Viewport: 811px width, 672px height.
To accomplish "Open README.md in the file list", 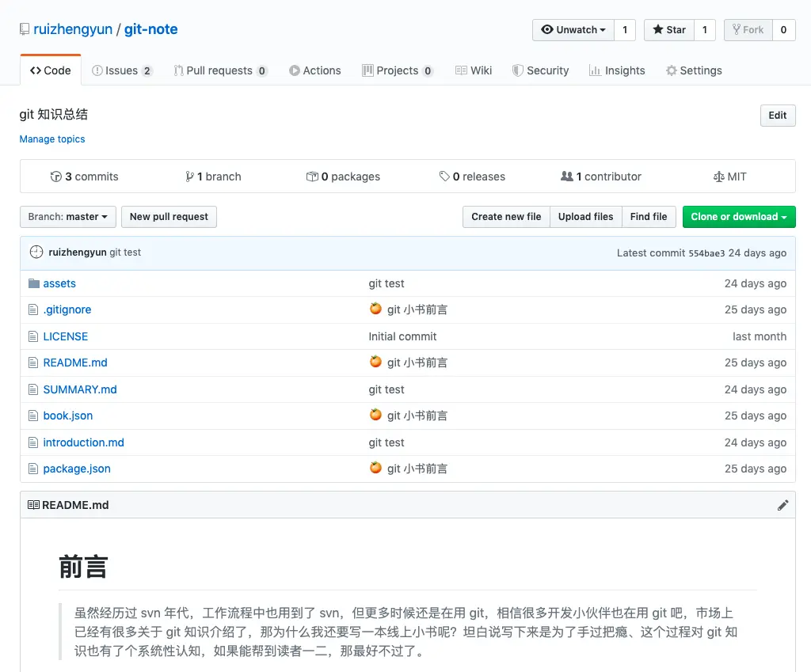I will point(75,363).
